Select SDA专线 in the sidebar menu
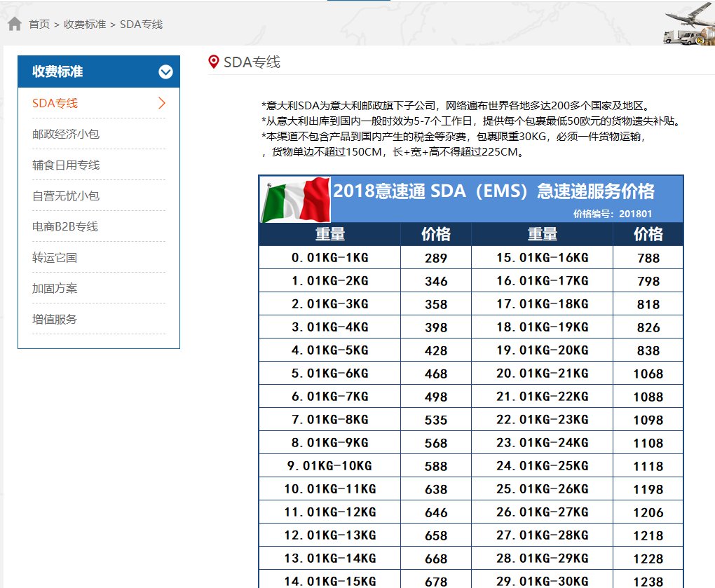 coord(55,103)
